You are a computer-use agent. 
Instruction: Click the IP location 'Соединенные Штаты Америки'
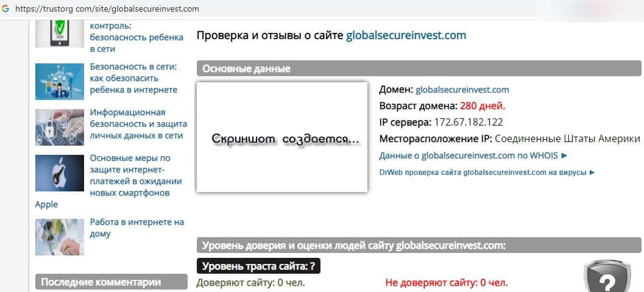[x=568, y=139]
